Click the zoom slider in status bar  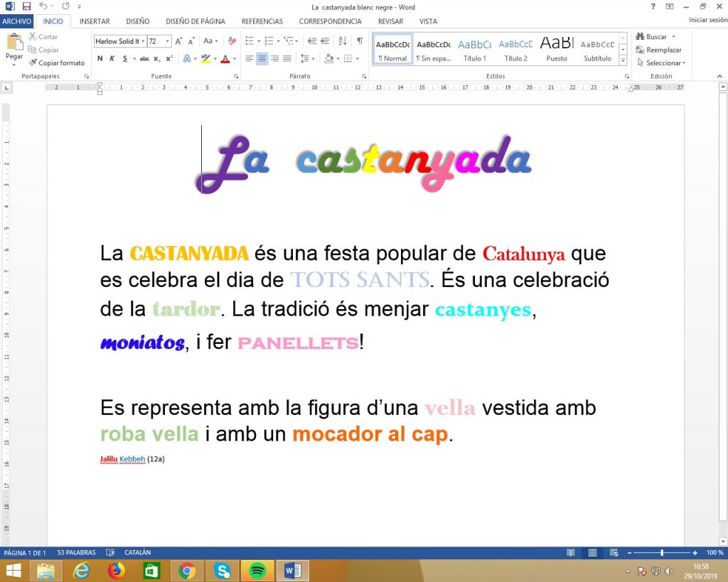662,553
